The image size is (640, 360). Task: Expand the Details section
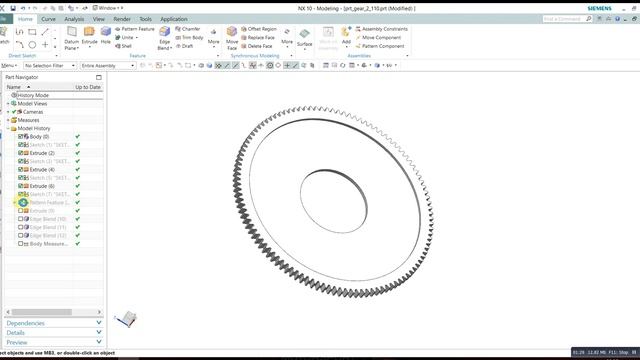pos(53,333)
